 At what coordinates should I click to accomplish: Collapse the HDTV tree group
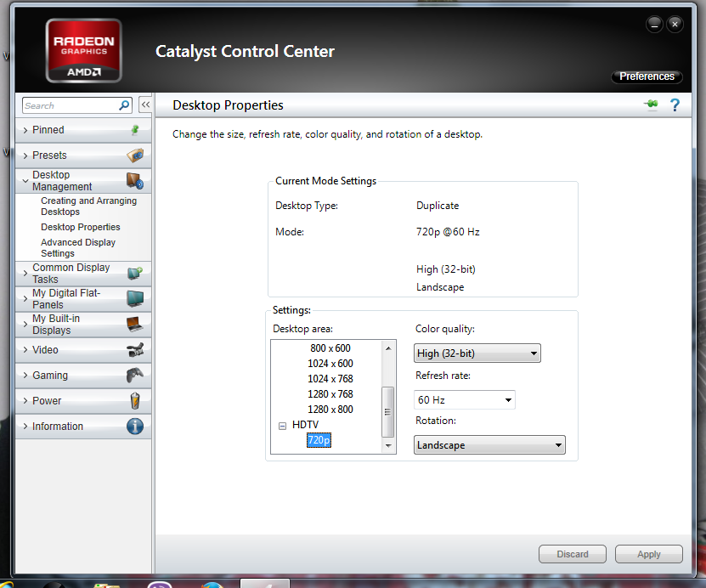click(x=282, y=425)
